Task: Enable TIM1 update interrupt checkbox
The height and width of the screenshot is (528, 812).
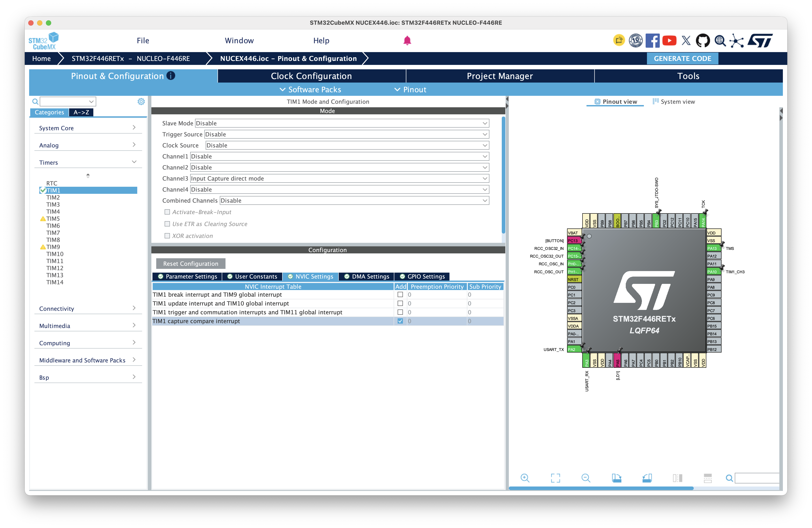Action: point(400,304)
